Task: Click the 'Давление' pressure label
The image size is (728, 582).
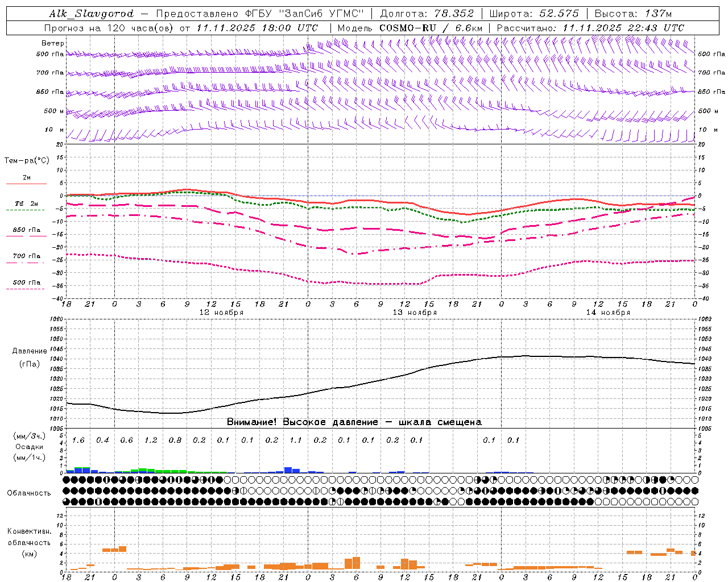Action: tap(30, 351)
